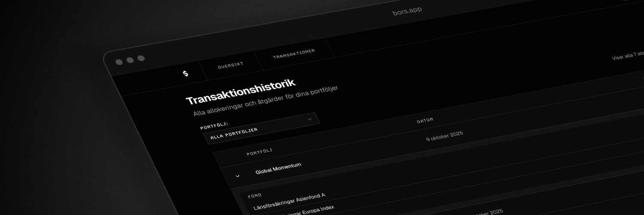This screenshot has height=215, width=644.
Task: Click the Portfölj column header
Action: [x=259, y=152]
